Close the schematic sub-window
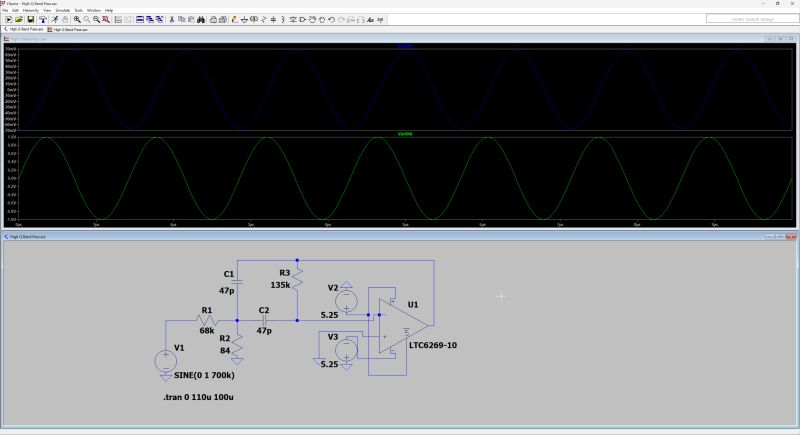The image size is (800, 435). [791, 237]
